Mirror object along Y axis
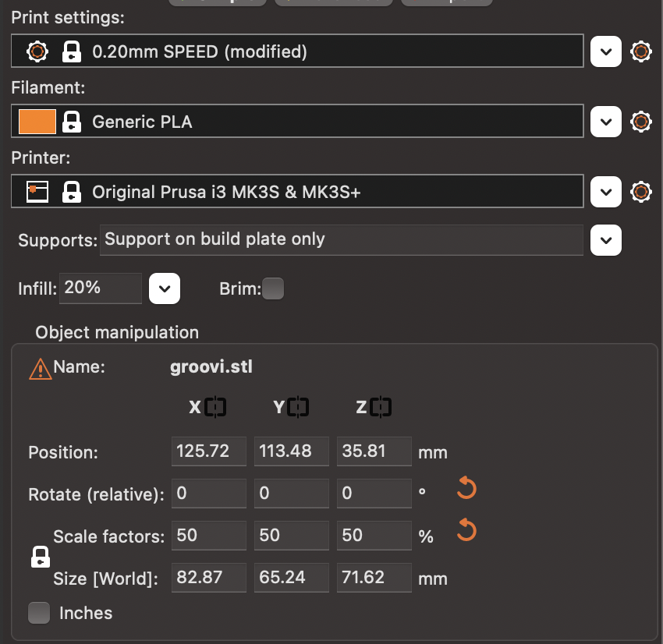 (298, 407)
